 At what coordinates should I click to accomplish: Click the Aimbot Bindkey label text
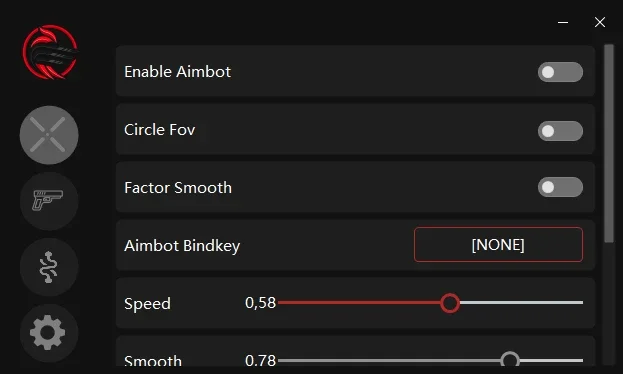pos(182,246)
